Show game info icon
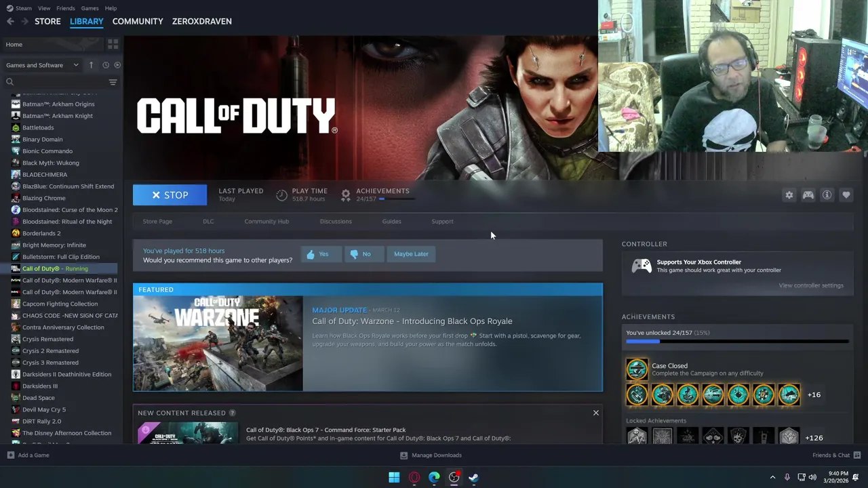868x488 pixels. [x=827, y=195]
